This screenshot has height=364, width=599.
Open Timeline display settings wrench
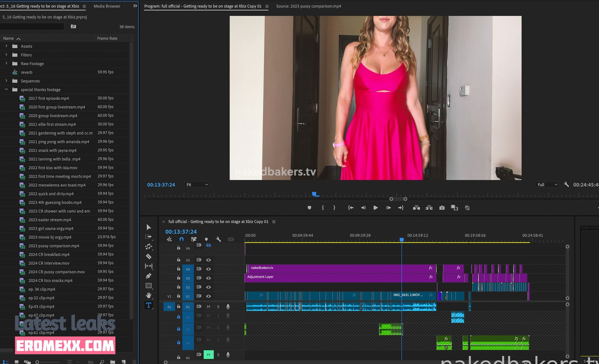(x=219, y=239)
